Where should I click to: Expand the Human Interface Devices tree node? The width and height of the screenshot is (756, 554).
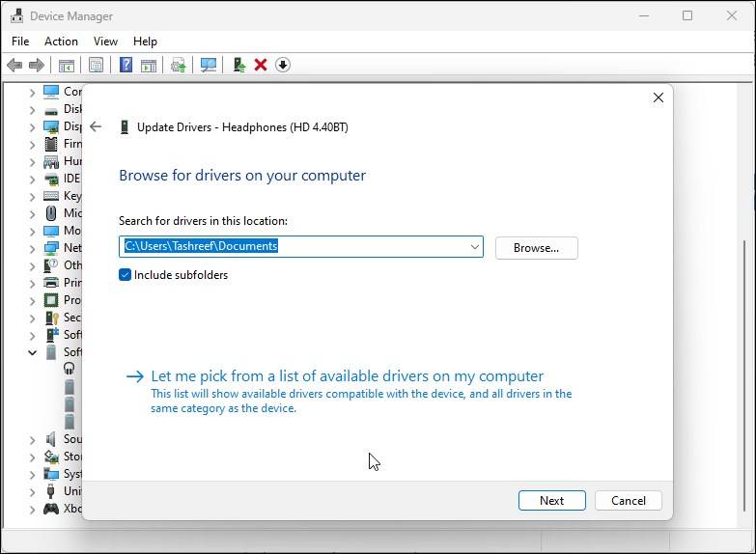tap(32, 162)
